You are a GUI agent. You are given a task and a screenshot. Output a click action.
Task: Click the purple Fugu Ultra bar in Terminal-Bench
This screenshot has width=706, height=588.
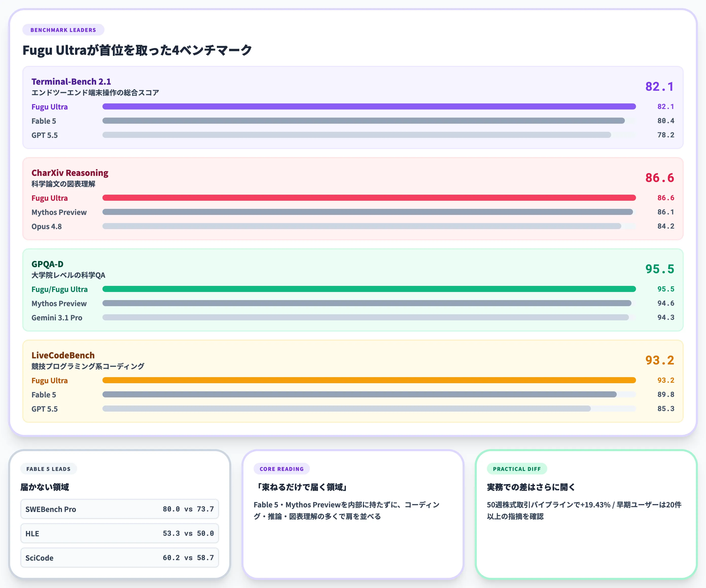(369, 106)
